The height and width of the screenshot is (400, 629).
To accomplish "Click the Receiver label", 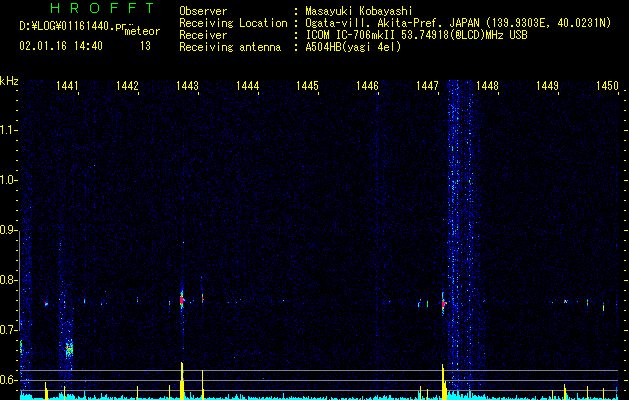I will coord(203,35).
